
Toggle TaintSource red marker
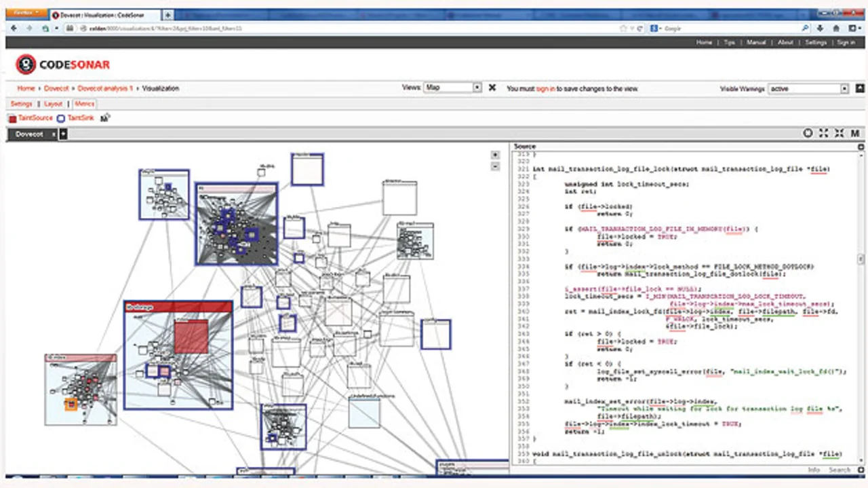coord(12,118)
